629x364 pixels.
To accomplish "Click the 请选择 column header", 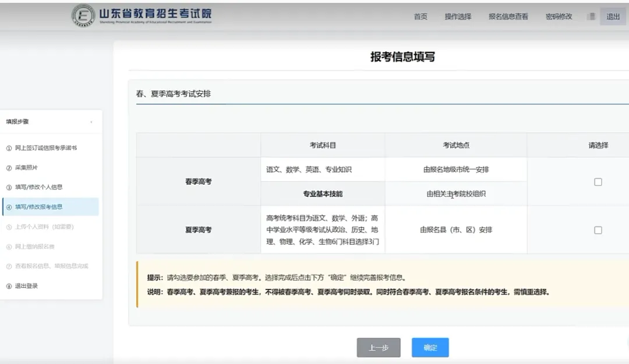I will pyautogui.click(x=598, y=145).
